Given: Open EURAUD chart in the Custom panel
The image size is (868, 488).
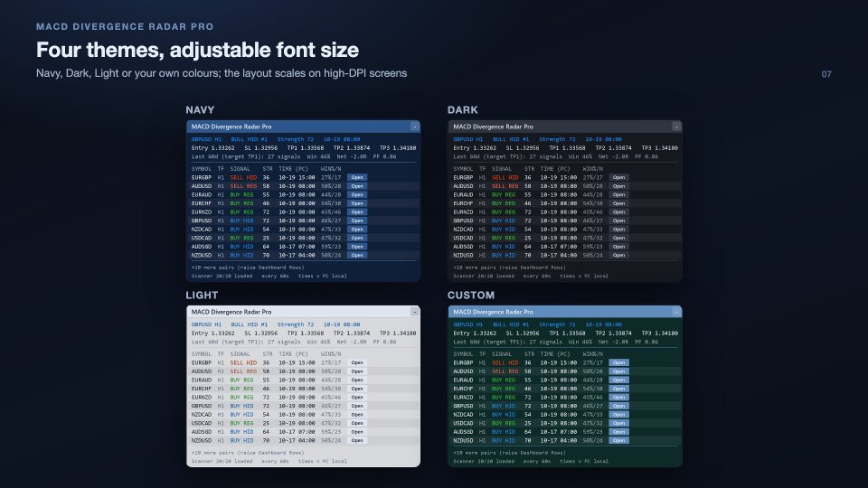Looking at the screenshot, I should coord(618,380).
